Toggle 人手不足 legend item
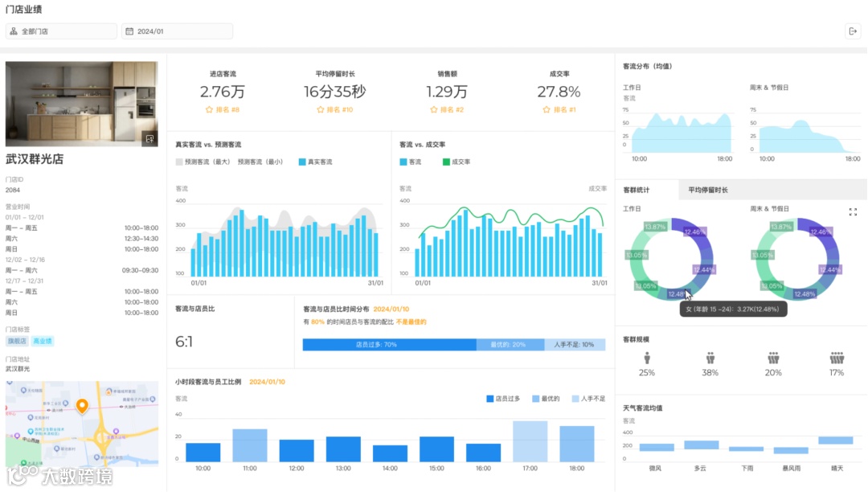868x492 pixels. coord(588,399)
